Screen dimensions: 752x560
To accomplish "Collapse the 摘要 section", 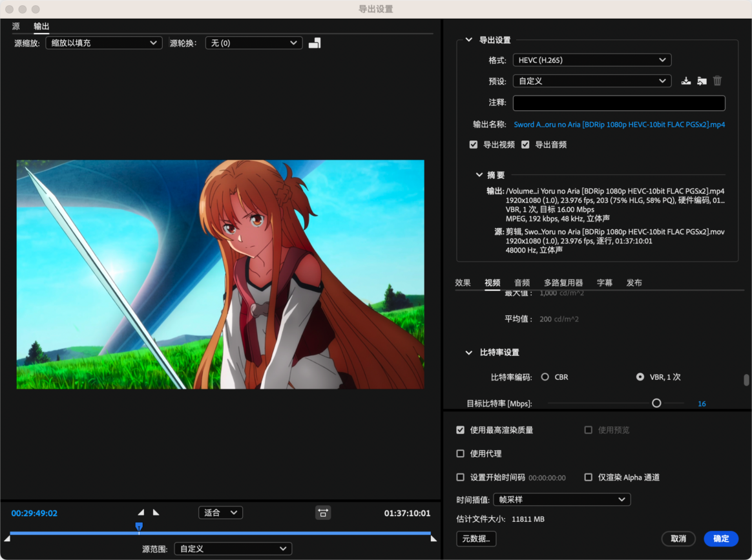I will 479,175.
